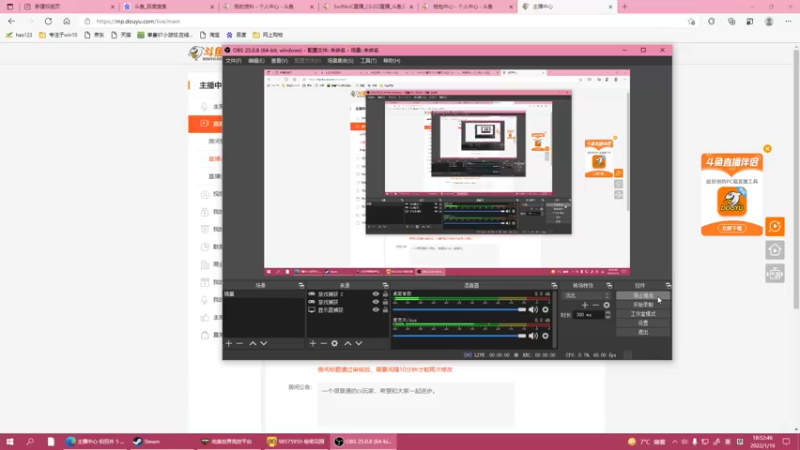Go to browser home page icon

click(x=66, y=21)
